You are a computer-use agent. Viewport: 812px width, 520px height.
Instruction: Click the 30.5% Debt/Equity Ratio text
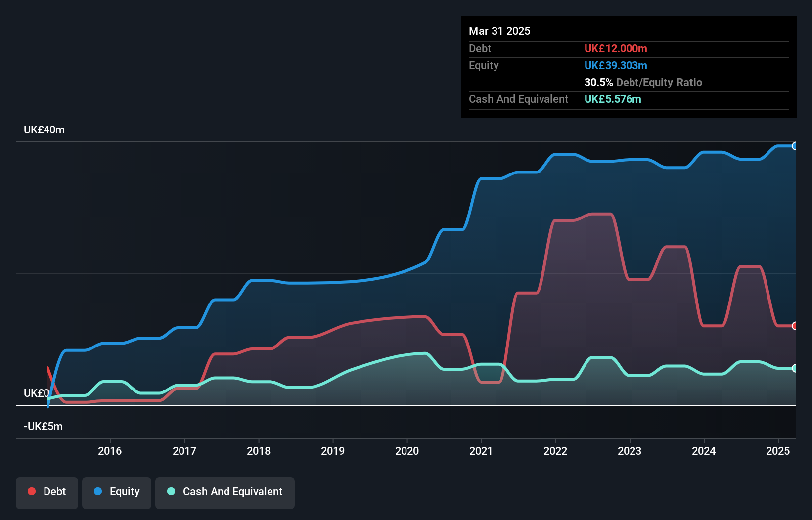tap(643, 83)
